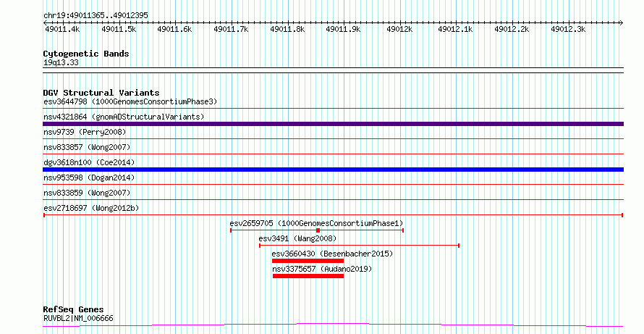The width and height of the screenshot is (644, 334).
Task: Click the chr19:49011365..49012395 coordinates text
Action: click(x=96, y=16)
